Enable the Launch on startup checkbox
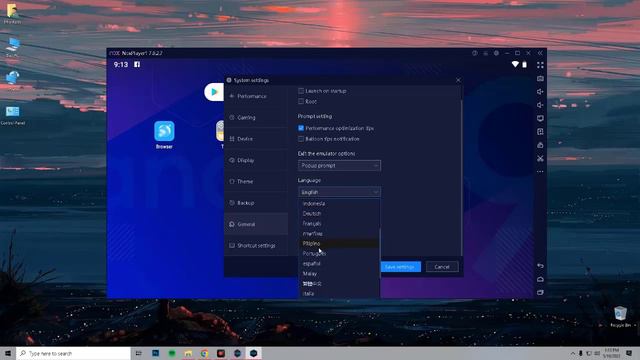The image size is (640, 360). click(301, 91)
